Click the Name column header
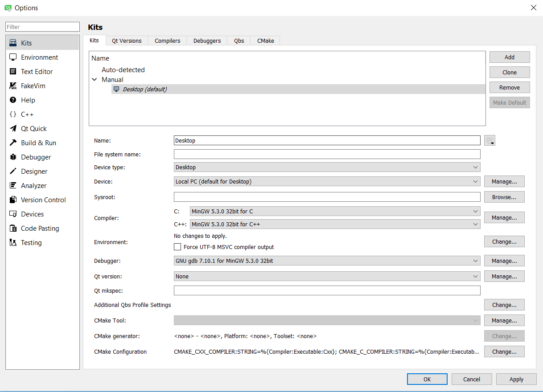 click(x=100, y=58)
